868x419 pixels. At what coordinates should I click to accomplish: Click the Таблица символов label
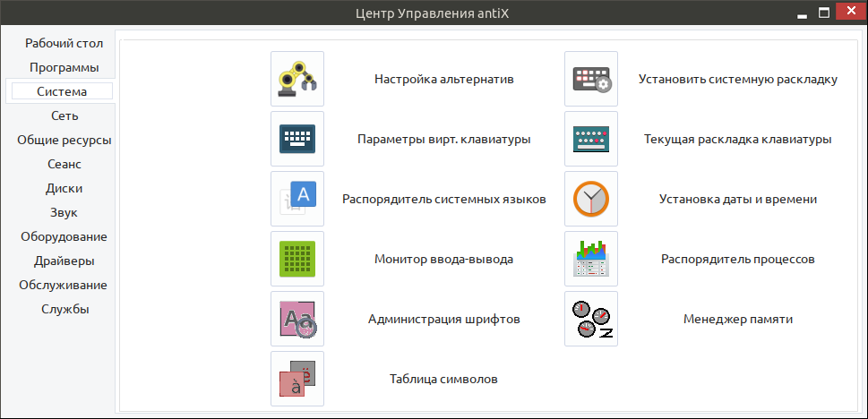[444, 379]
